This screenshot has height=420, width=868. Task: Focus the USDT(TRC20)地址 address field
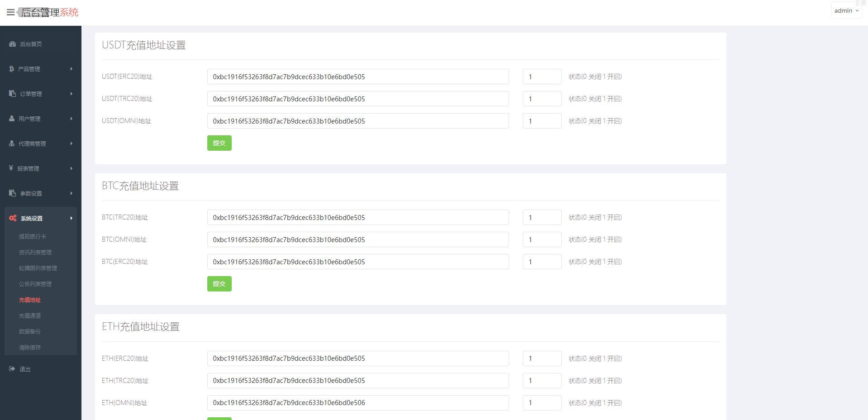358,99
